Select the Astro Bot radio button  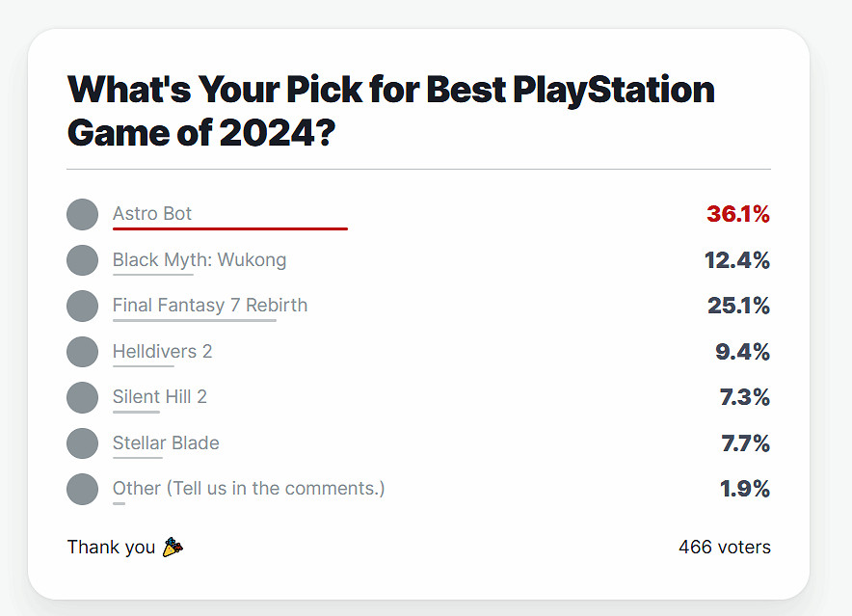click(x=83, y=214)
